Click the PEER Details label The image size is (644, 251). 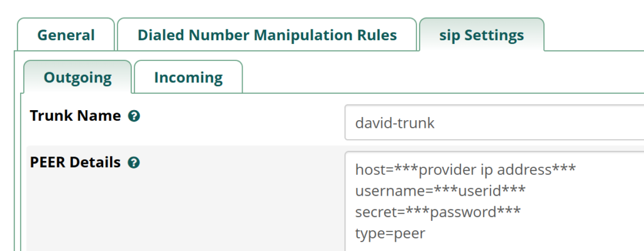pyautogui.click(x=75, y=163)
